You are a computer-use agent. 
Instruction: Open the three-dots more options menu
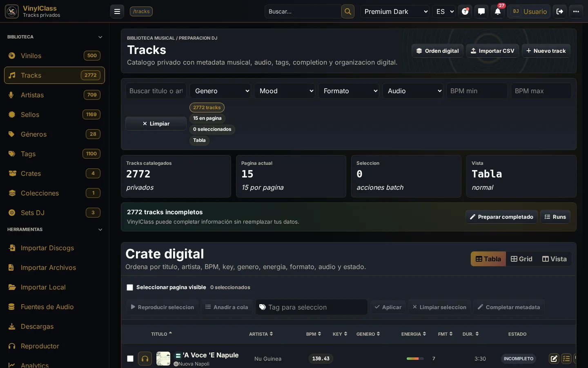click(x=576, y=11)
